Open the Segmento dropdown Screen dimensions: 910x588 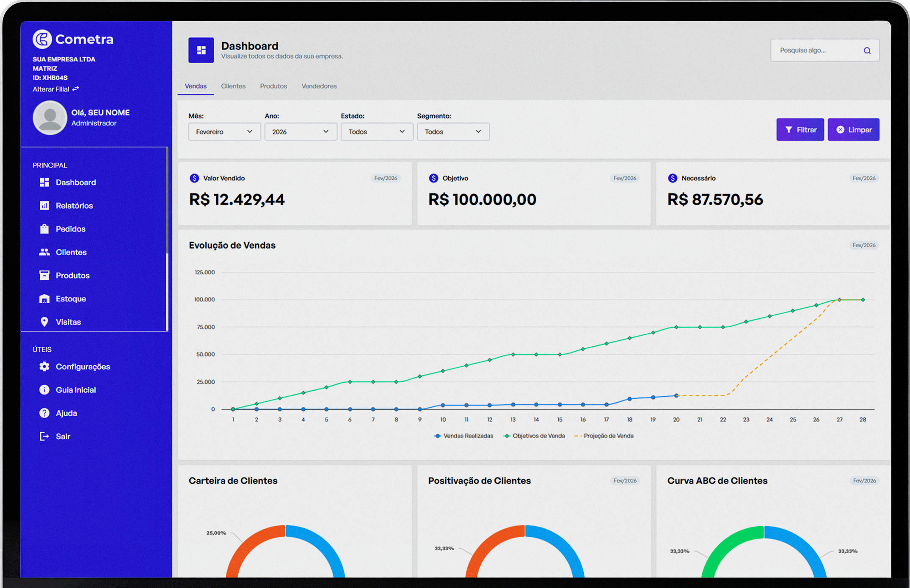pyautogui.click(x=453, y=132)
